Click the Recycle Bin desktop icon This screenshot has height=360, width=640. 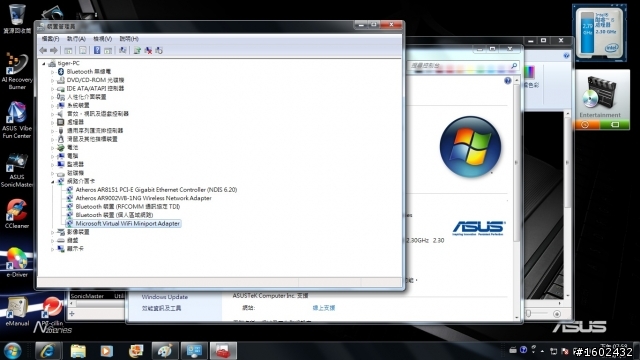(x=17, y=19)
